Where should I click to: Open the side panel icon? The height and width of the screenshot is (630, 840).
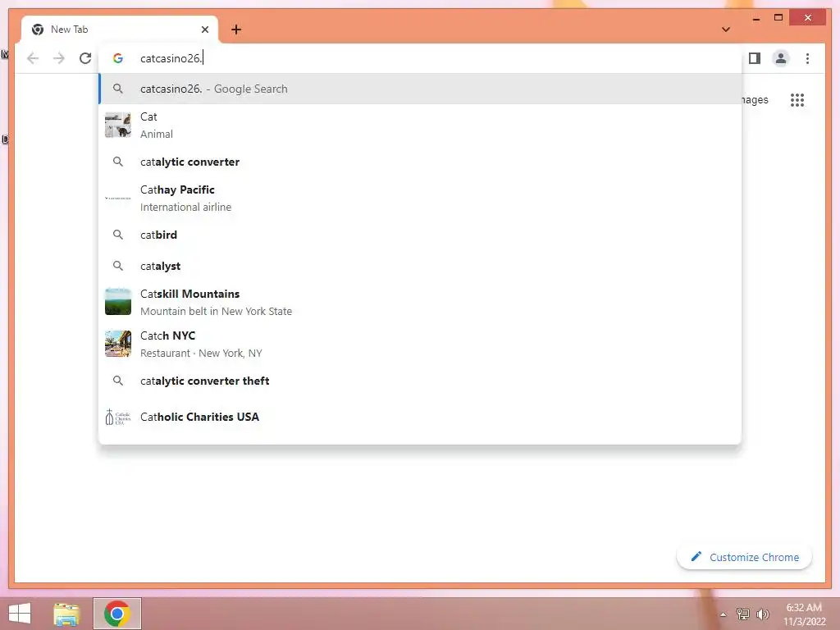click(755, 58)
